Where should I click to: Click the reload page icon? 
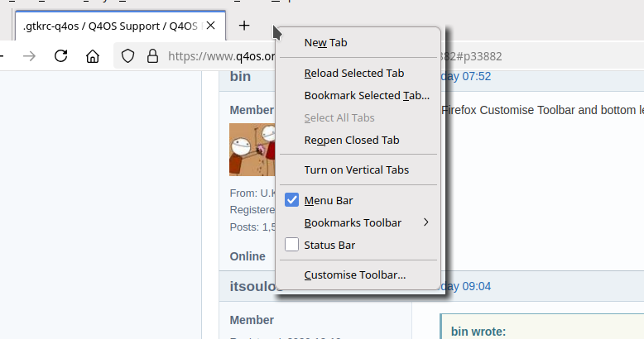pos(60,56)
